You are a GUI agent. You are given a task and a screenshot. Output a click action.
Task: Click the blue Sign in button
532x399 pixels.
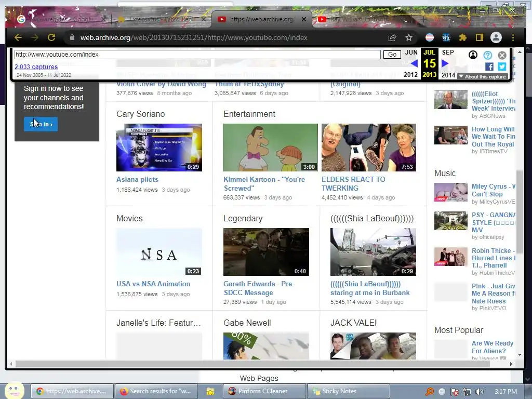[41, 124]
